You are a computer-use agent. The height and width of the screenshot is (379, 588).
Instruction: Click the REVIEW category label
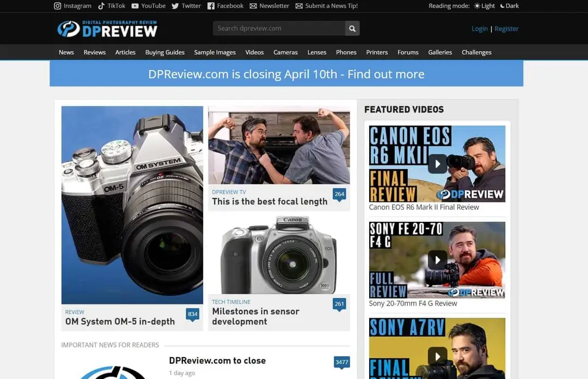[x=75, y=312]
